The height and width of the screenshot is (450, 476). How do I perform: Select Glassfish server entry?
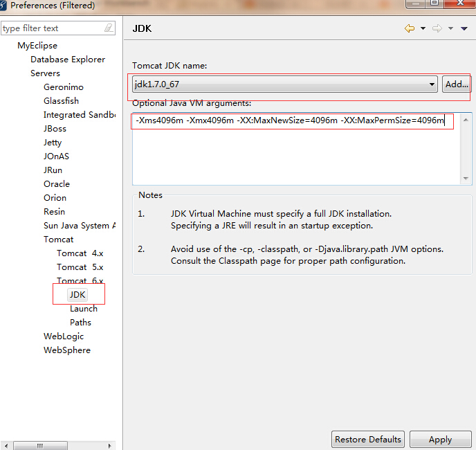pyautogui.click(x=61, y=101)
